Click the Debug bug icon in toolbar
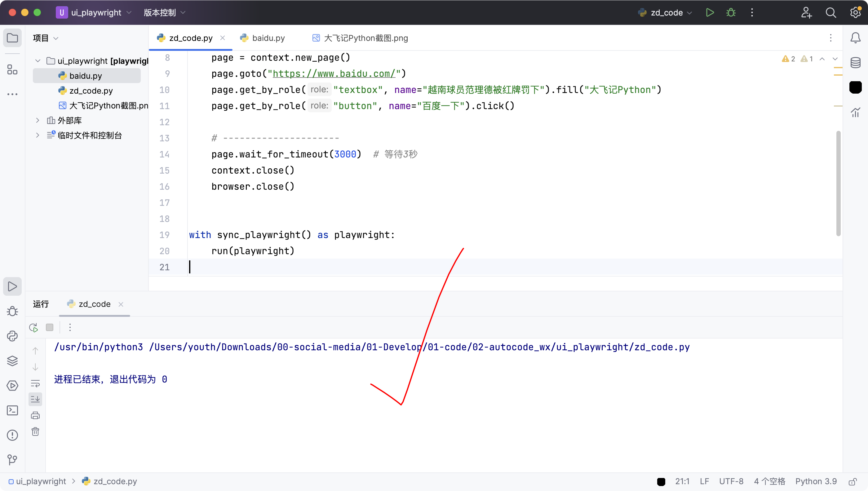This screenshot has width=868, height=491. tap(731, 12)
